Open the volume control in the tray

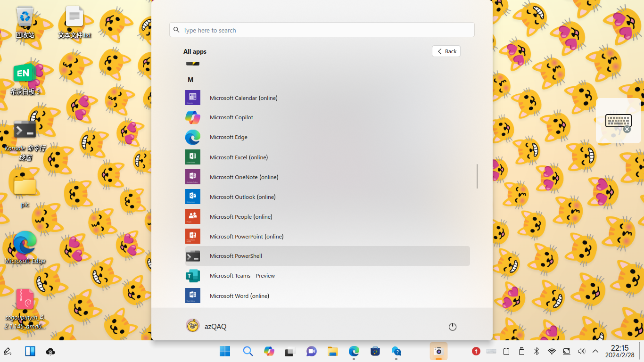pos(581,351)
